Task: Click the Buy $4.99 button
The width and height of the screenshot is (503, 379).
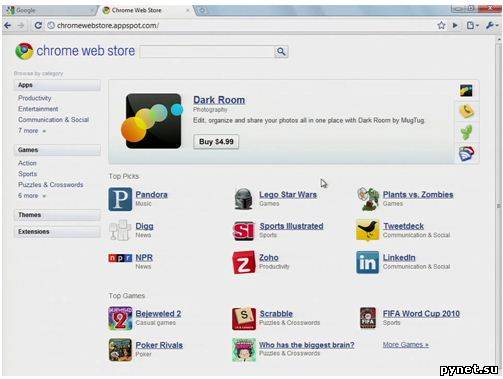Action: coord(216,142)
